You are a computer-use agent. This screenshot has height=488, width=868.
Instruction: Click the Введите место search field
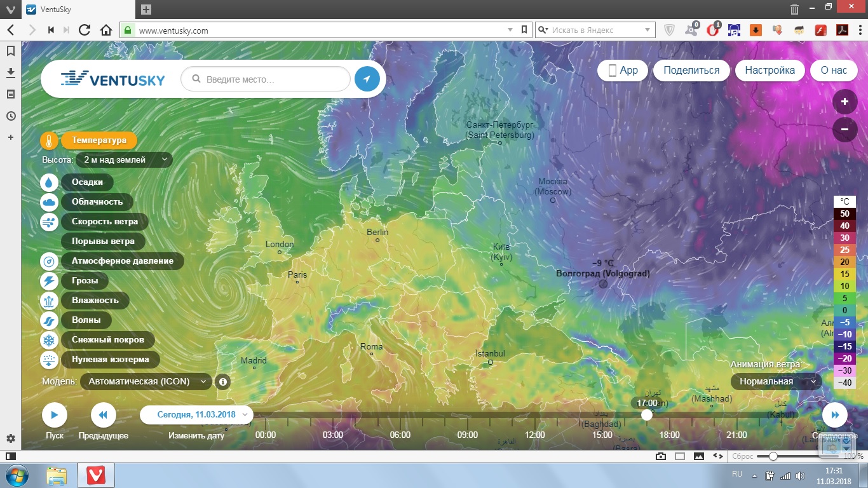click(x=273, y=79)
